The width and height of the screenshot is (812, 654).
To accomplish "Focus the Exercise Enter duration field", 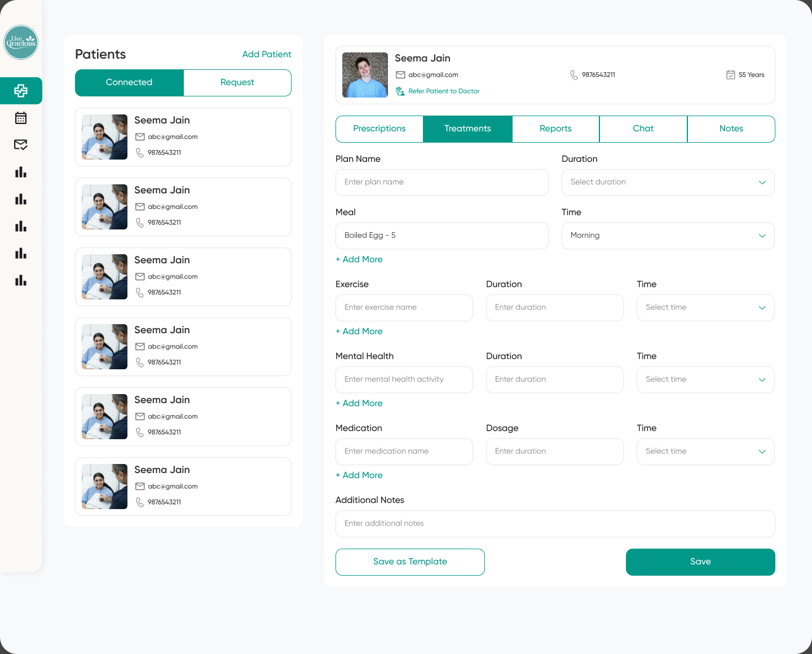I will 555,308.
